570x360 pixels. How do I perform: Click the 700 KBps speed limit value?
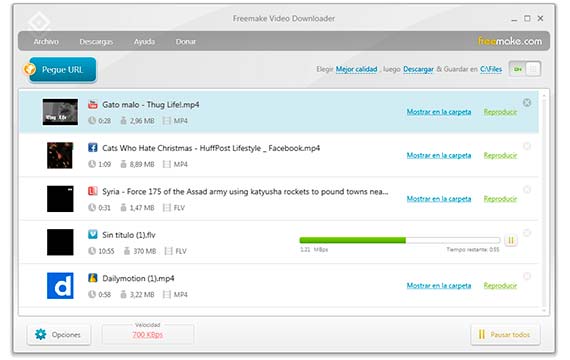pyautogui.click(x=148, y=335)
